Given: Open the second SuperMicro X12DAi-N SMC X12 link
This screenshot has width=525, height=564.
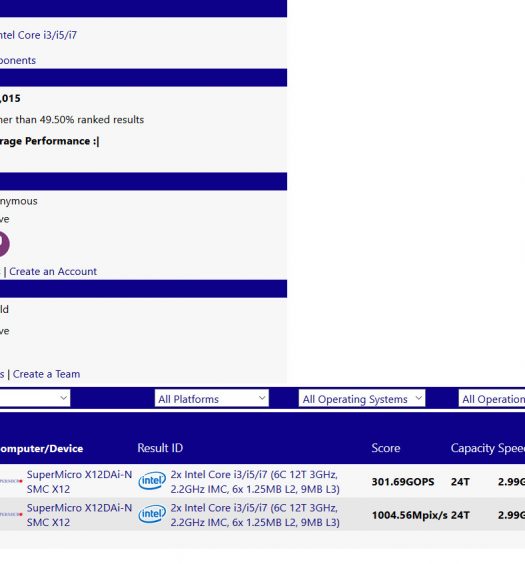Looking at the screenshot, I should pos(79,515).
